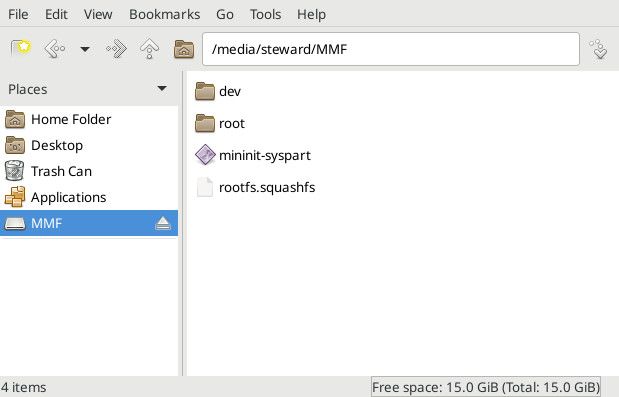Image resolution: width=619 pixels, height=397 pixels.
Task: Open Trash Can from the sidebar
Action: coord(89,171)
